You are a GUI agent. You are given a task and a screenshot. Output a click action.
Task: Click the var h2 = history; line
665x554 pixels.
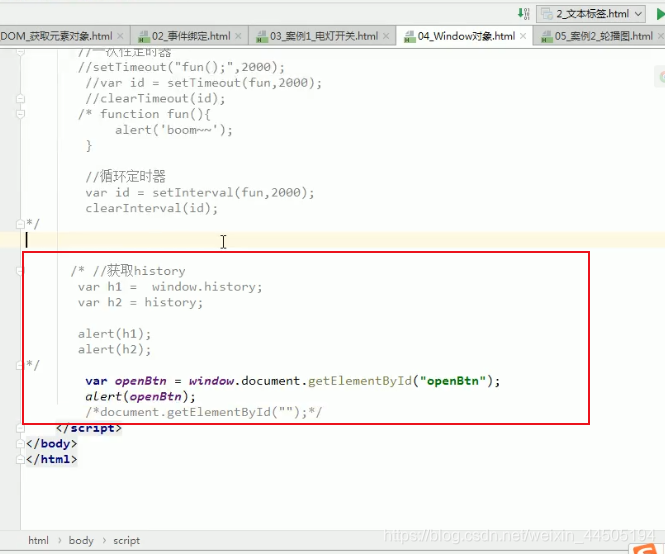coord(140,302)
